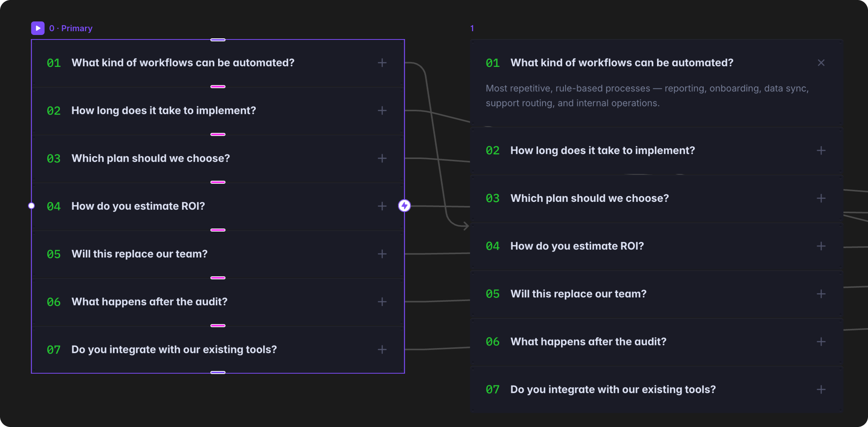Select the variant '1' label
The image size is (868, 427).
472,28
